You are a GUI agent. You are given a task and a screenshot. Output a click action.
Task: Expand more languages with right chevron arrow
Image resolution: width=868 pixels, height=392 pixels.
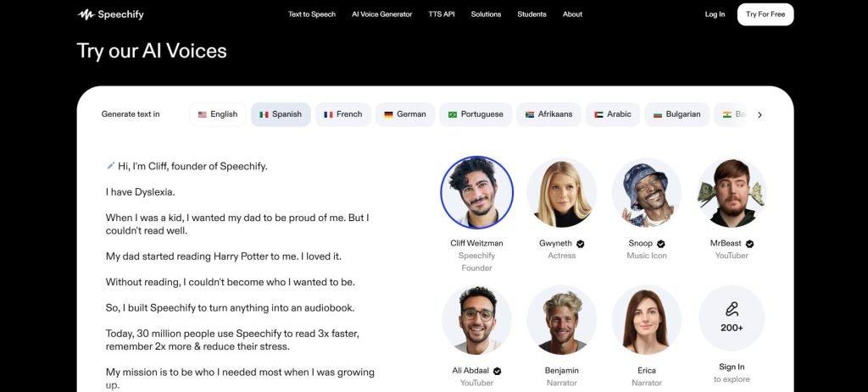coord(759,114)
